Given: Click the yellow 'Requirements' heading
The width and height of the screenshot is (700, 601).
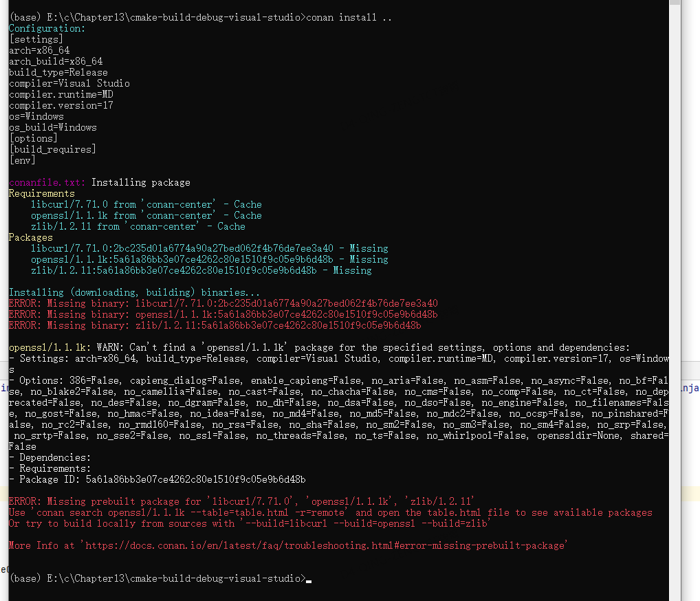Looking at the screenshot, I should [x=41, y=193].
